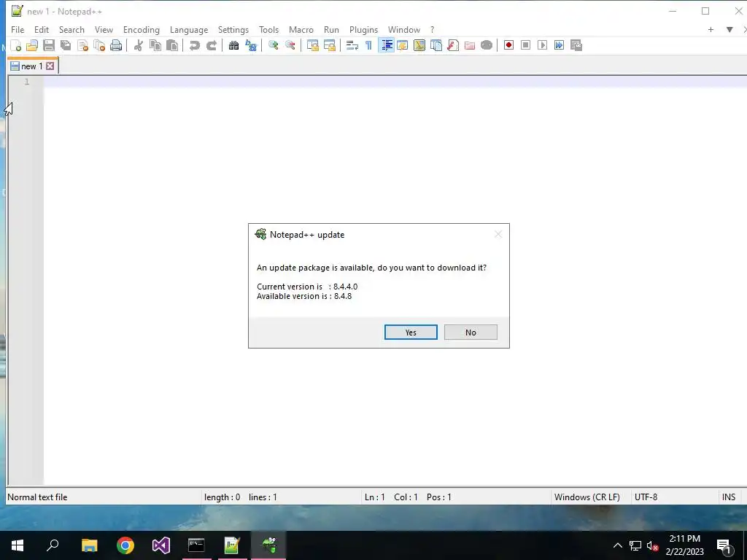Open the Settings menu
Image resolution: width=747 pixels, height=560 pixels.
(233, 29)
